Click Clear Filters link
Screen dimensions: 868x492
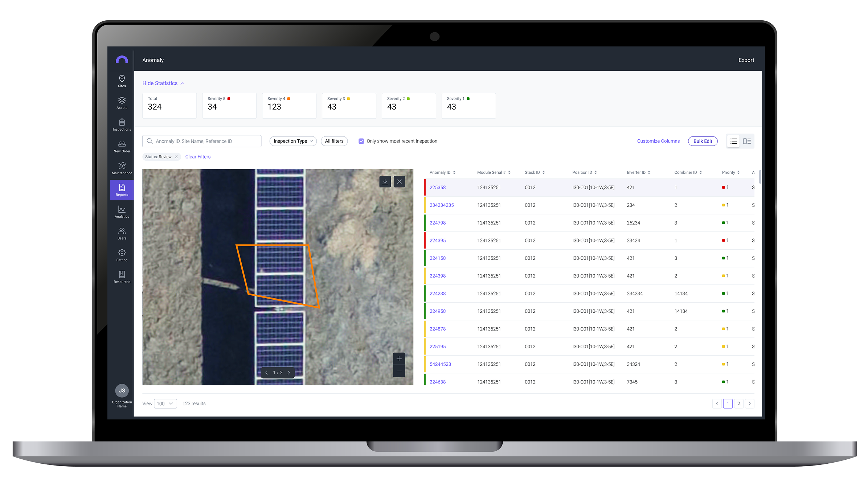coord(198,157)
